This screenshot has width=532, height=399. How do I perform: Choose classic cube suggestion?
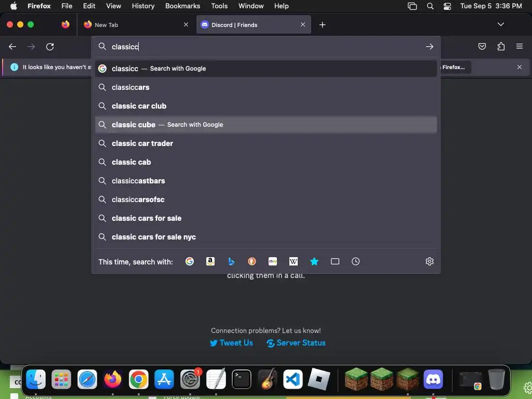click(x=266, y=125)
